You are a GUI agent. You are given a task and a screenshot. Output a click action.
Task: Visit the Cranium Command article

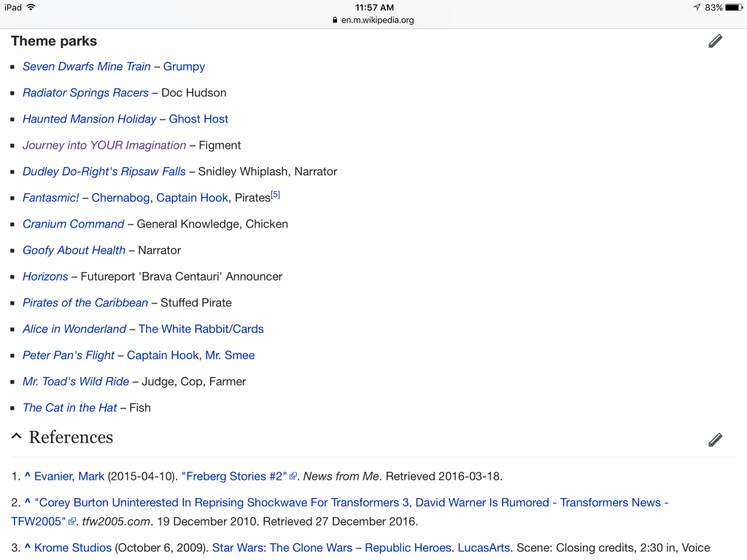click(73, 224)
